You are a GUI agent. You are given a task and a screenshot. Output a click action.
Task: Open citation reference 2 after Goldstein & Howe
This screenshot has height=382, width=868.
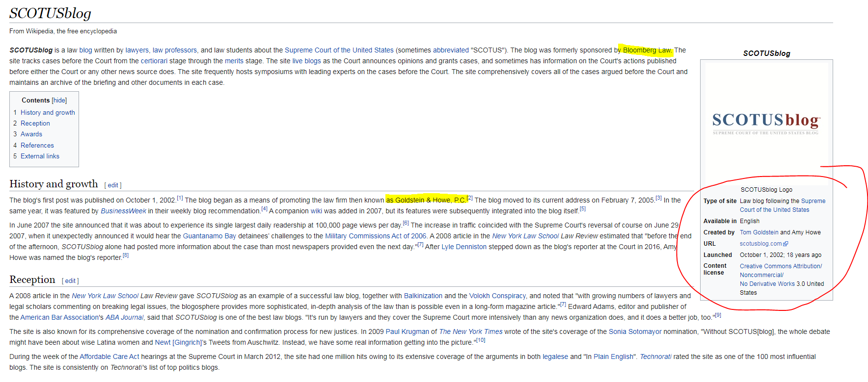pos(470,198)
